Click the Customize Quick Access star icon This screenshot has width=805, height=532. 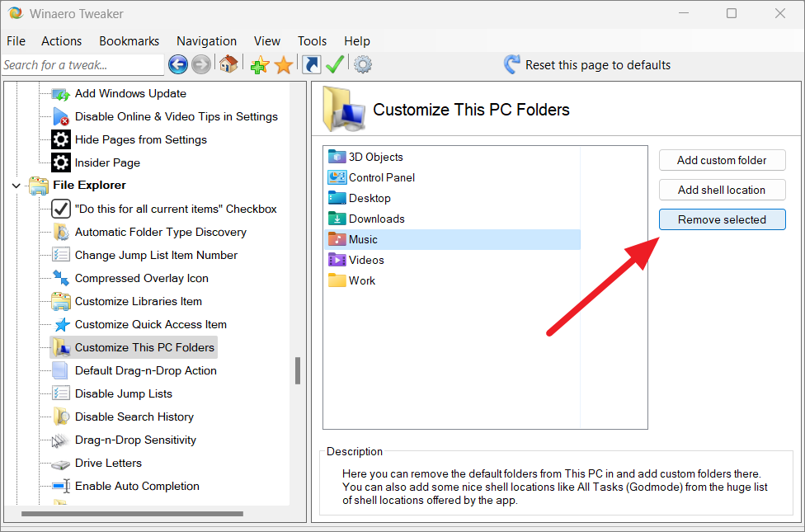point(62,324)
